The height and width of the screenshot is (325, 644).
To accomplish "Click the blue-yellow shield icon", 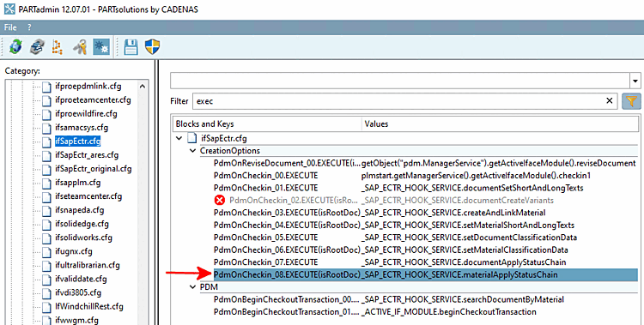I will coord(152,47).
